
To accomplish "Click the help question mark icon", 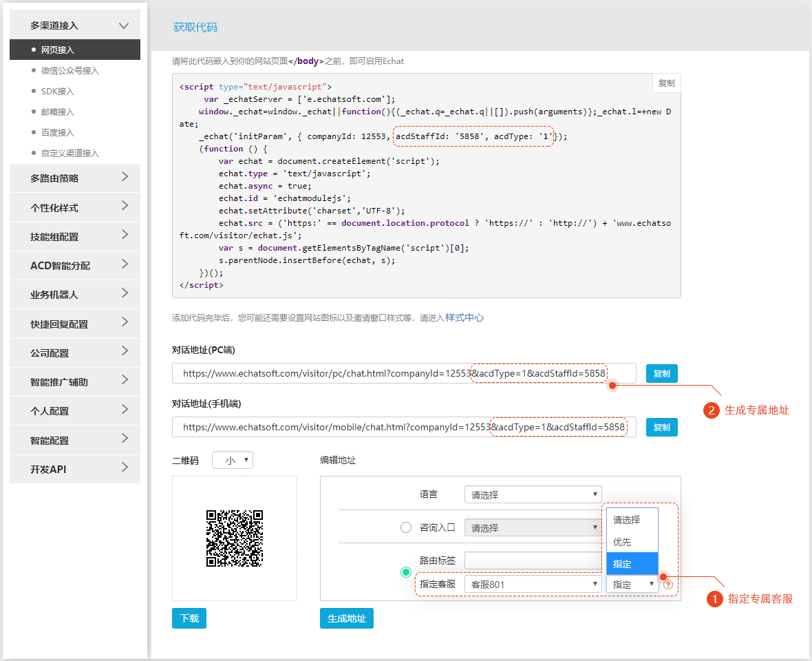I will coord(668,585).
